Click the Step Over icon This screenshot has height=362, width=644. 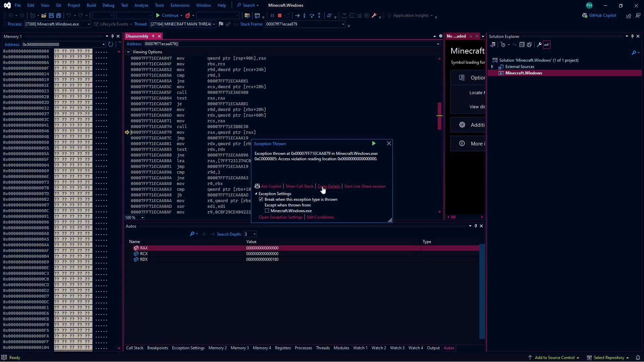tap(312, 15)
